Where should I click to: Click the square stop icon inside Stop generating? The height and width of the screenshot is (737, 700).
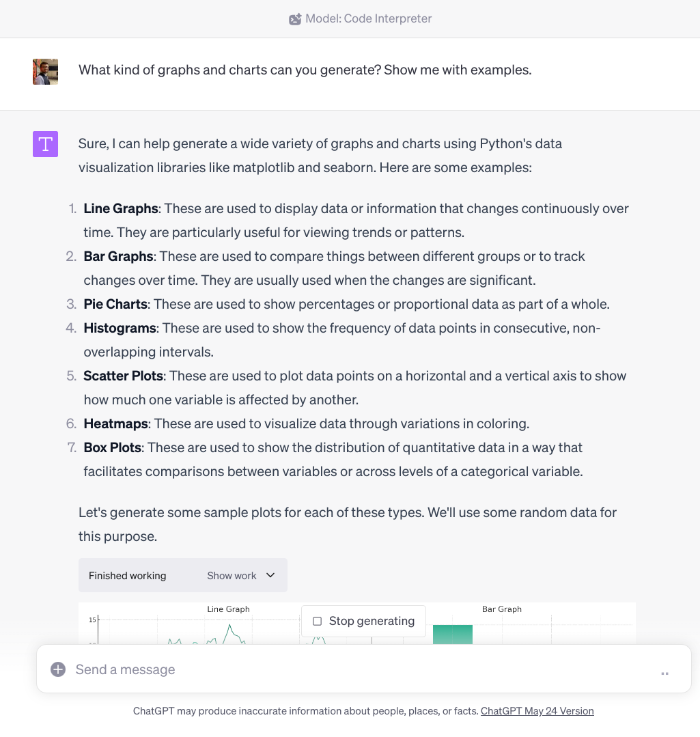click(317, 621)
